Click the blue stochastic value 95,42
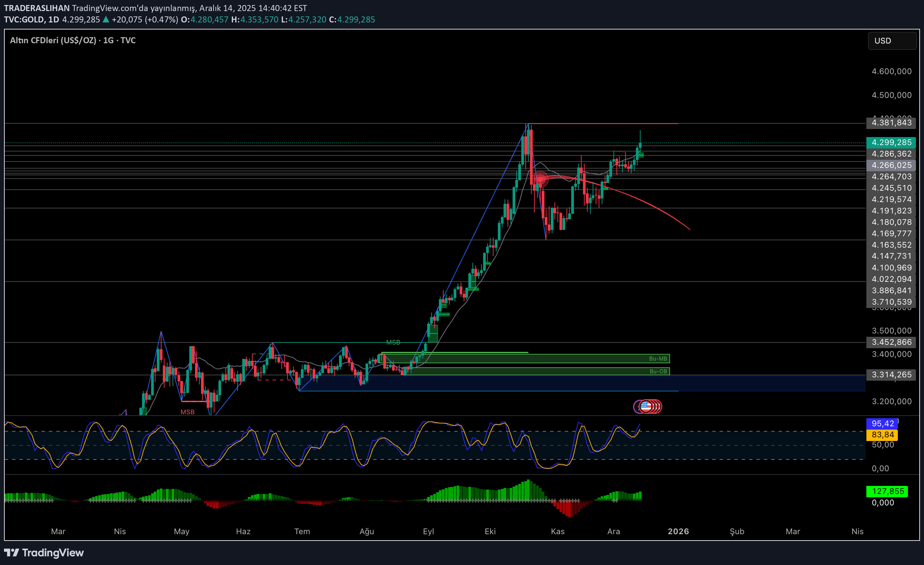 point(882,424)
